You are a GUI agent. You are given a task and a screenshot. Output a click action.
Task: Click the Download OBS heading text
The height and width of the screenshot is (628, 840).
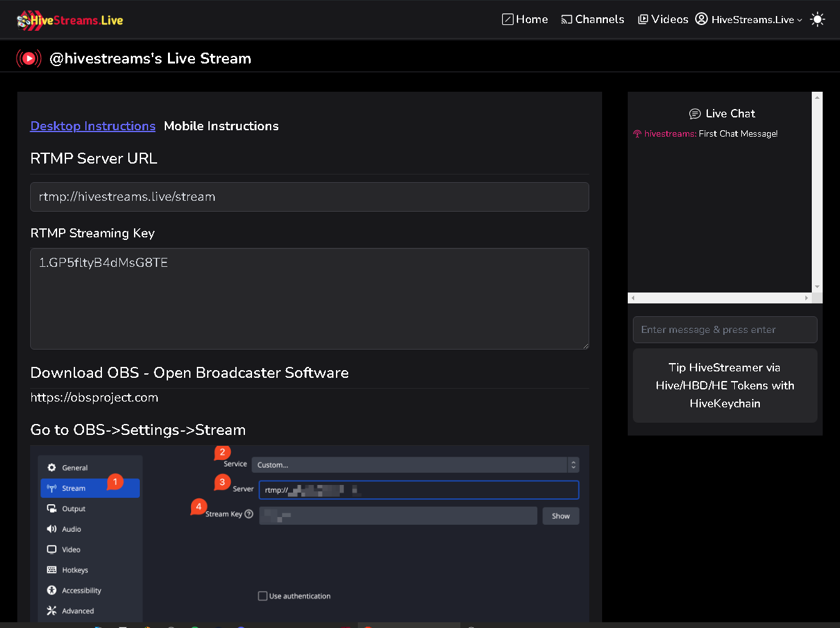coord(189,373)
